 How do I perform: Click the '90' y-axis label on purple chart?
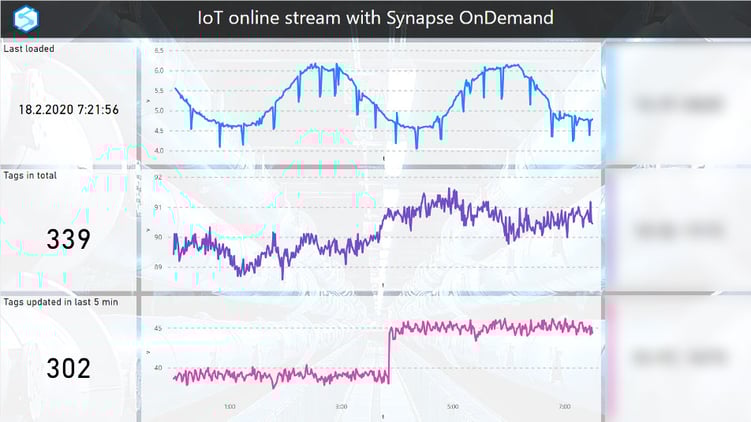point(158,237)
